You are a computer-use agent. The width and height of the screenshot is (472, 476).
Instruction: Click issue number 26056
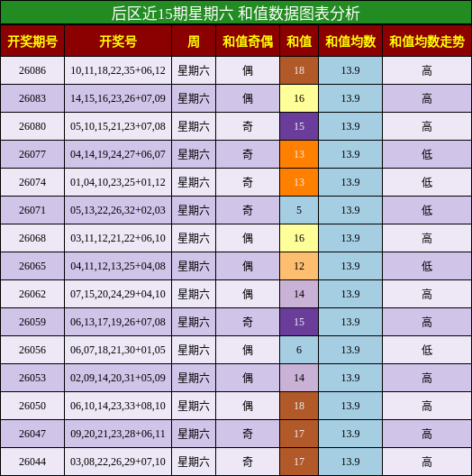(x=32, y=350)
